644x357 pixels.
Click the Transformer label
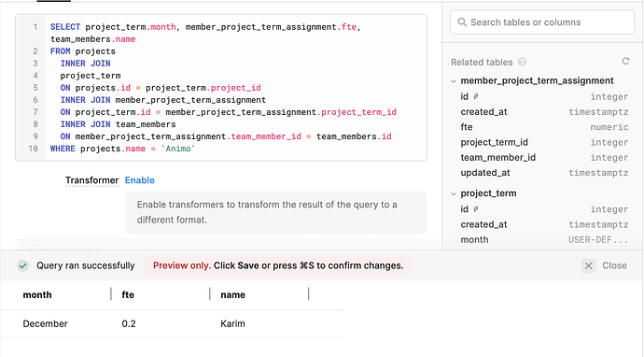pos(91,180)
